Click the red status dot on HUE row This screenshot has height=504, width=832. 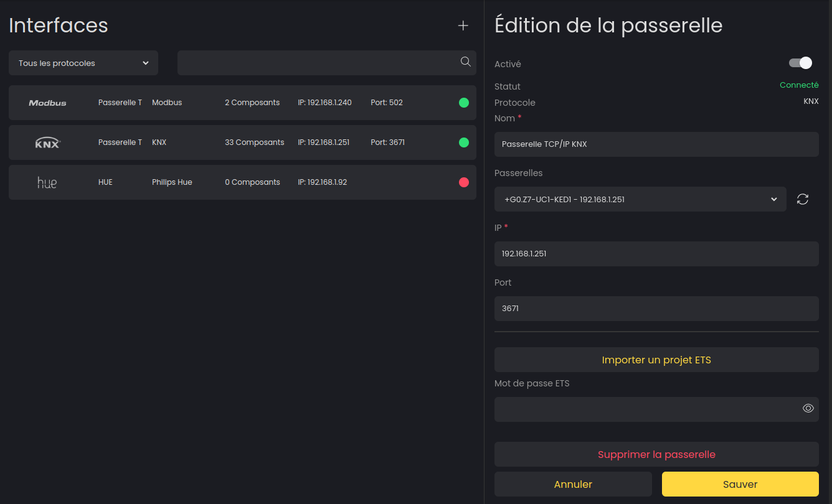pyautogui.click(x=463, y=182)
